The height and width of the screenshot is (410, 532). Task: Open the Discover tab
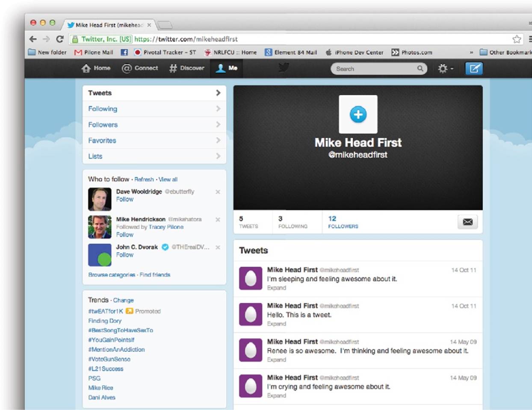(x=187, y=68)
